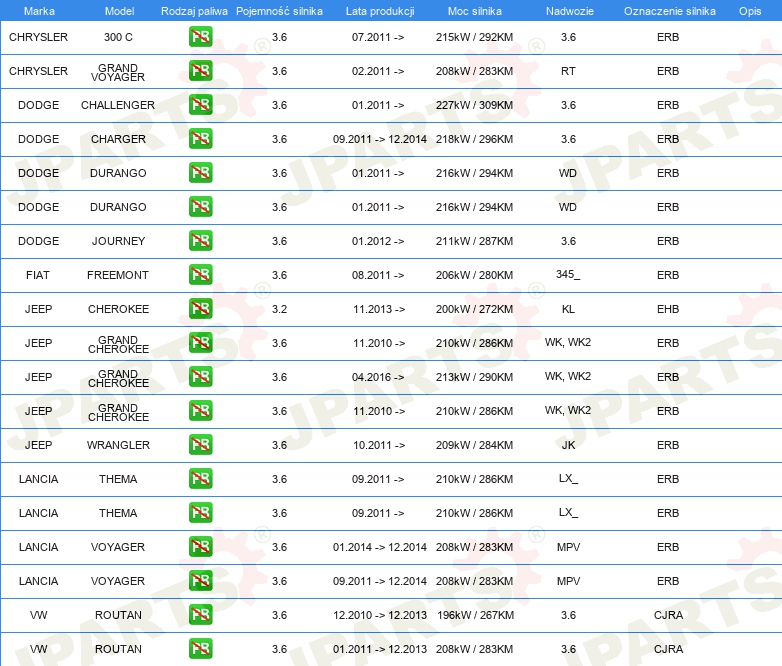Click the EHB engine code cell

[x=668, y=309]
